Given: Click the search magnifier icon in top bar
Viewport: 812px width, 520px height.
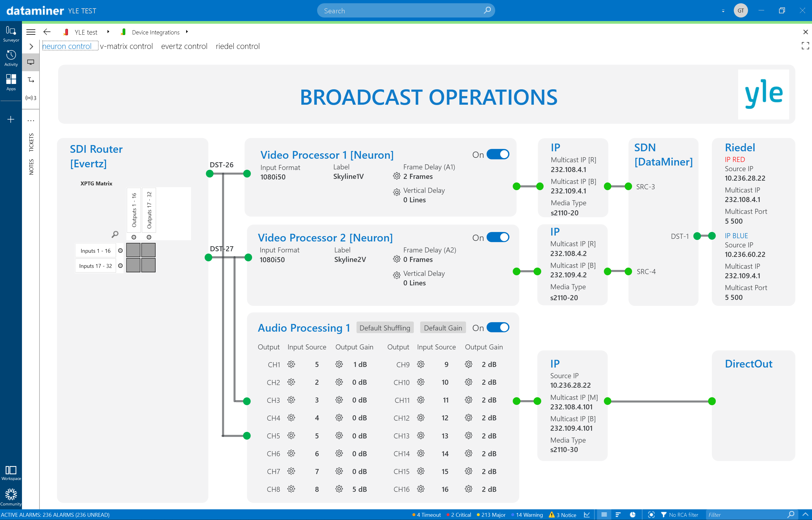Looking at the screenshot, I should pyautogui.click(x=487, y=10).
